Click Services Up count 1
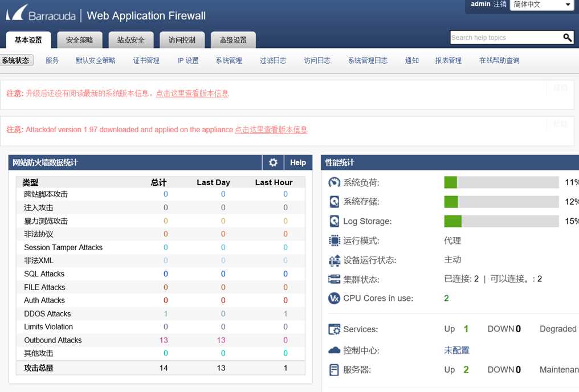 pos(466,329)
